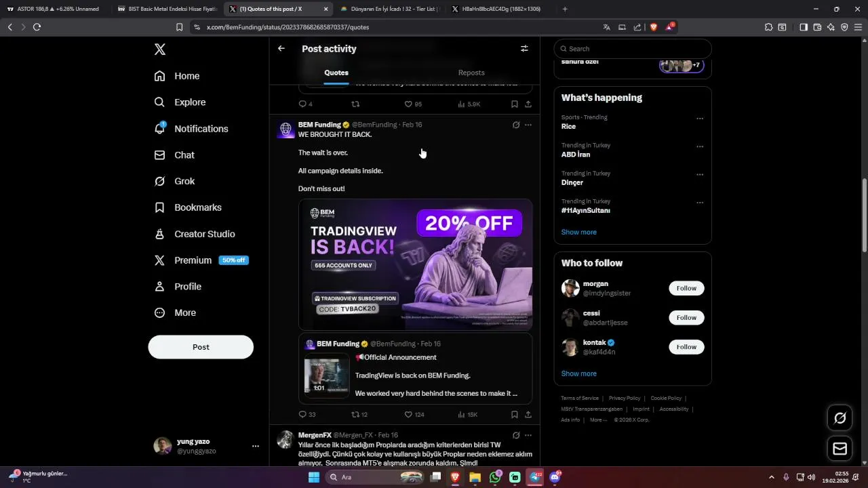The image size is (868, 488).
Task: Open a new browser tab
Action: click(565, 9)
